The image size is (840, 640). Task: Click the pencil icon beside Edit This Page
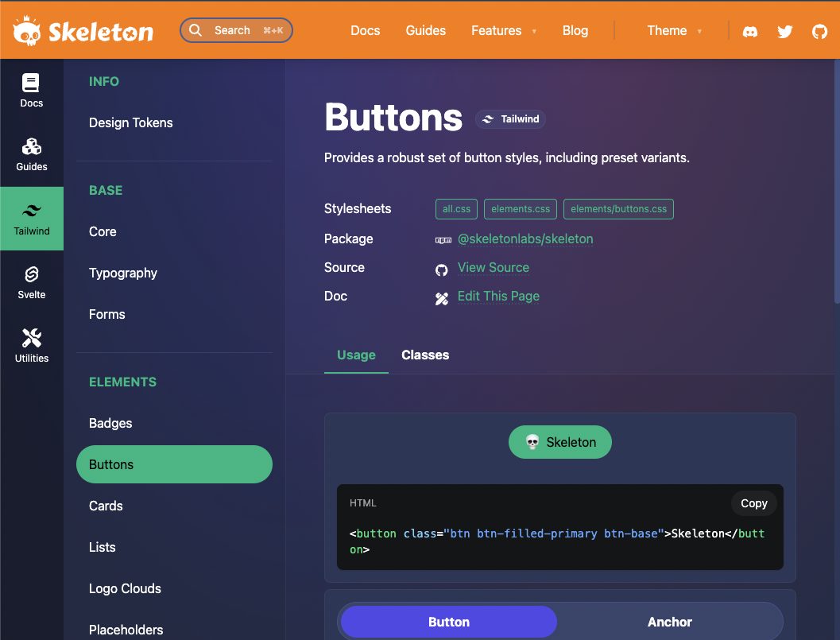(441, 299)
